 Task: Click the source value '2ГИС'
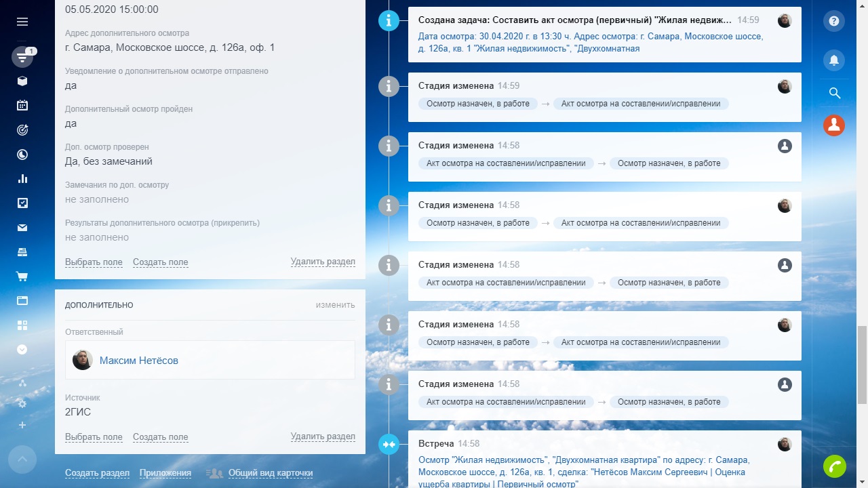click(x=78, y=411)
